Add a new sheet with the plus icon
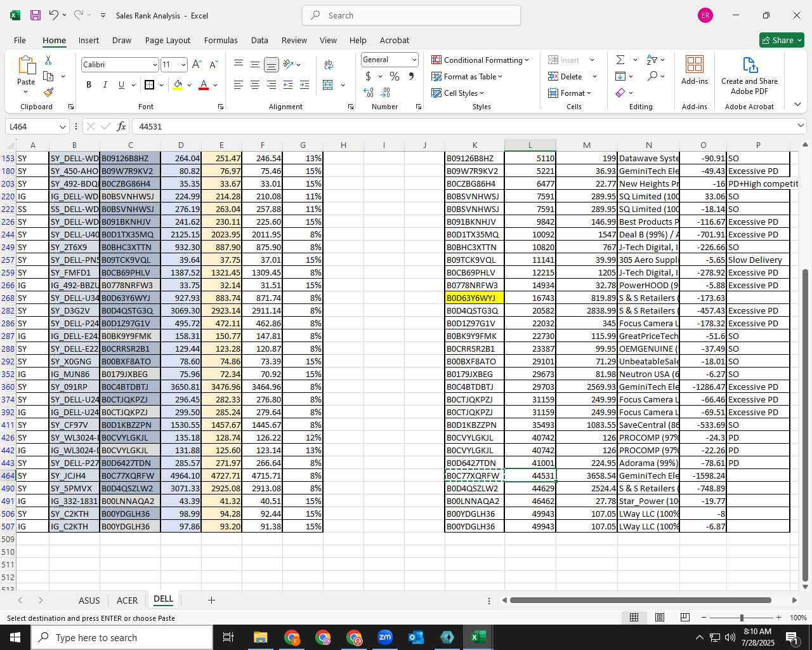The width and height of the screenshot is (812, 650). point(211,600)
